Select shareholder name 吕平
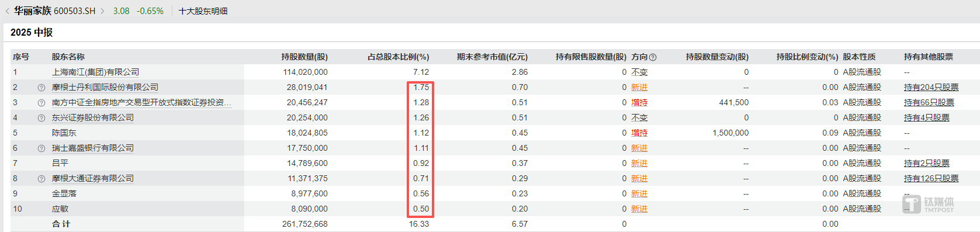This screenshot has height=232, width=980. (x=60, y=163)
